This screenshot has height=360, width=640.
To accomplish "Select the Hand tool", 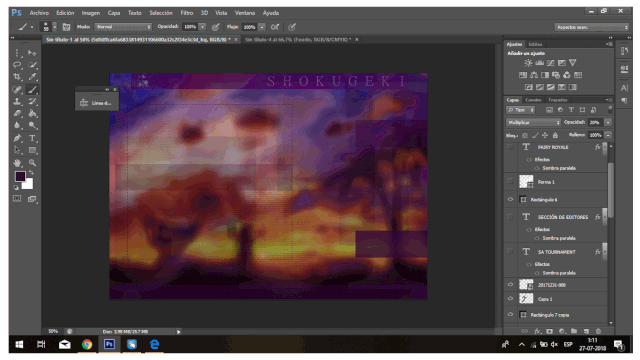I will pos(17,163).
